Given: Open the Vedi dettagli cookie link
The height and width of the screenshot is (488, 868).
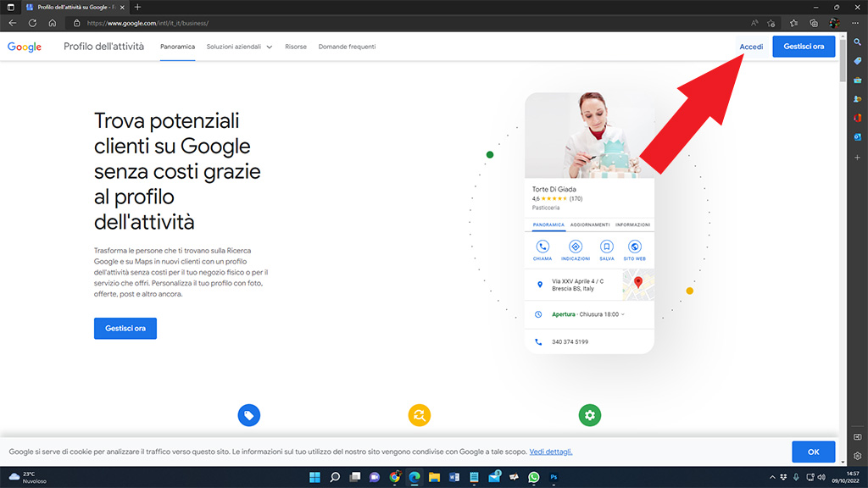Looking at the screenshot, I should (551, 452).
